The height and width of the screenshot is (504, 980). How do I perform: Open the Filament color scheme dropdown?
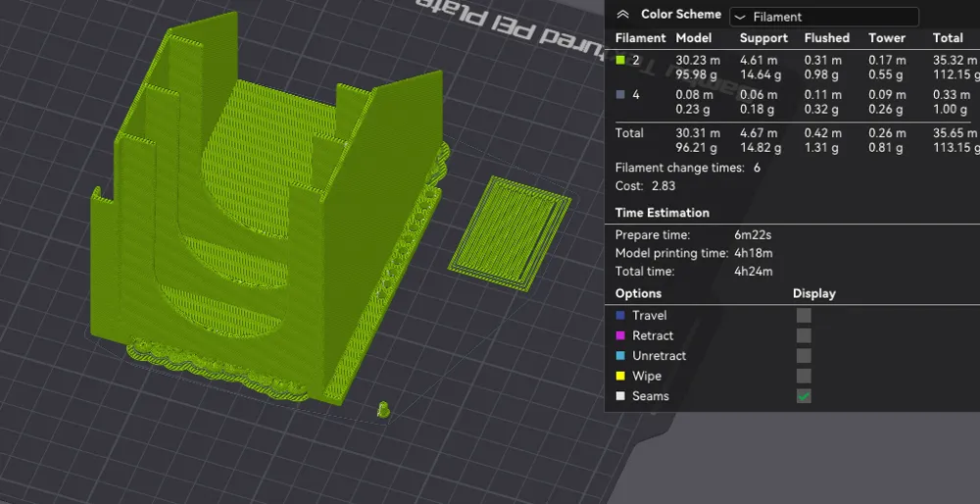click(824, 17)
